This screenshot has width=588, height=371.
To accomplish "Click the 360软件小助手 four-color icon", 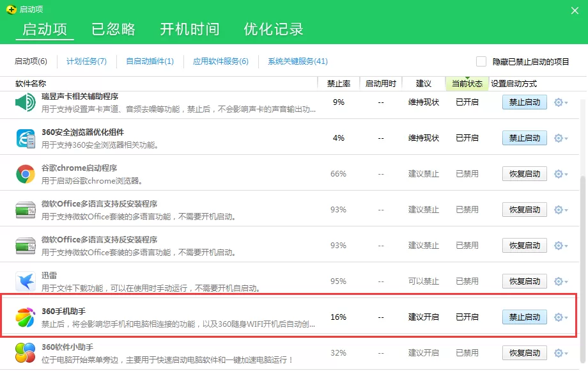I will (26, 352).
